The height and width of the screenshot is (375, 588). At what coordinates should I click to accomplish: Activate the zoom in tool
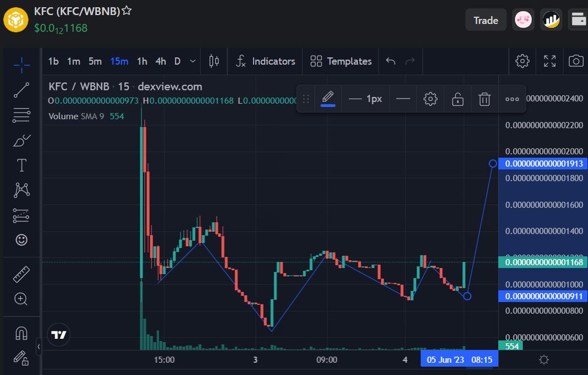click(21, 299)
